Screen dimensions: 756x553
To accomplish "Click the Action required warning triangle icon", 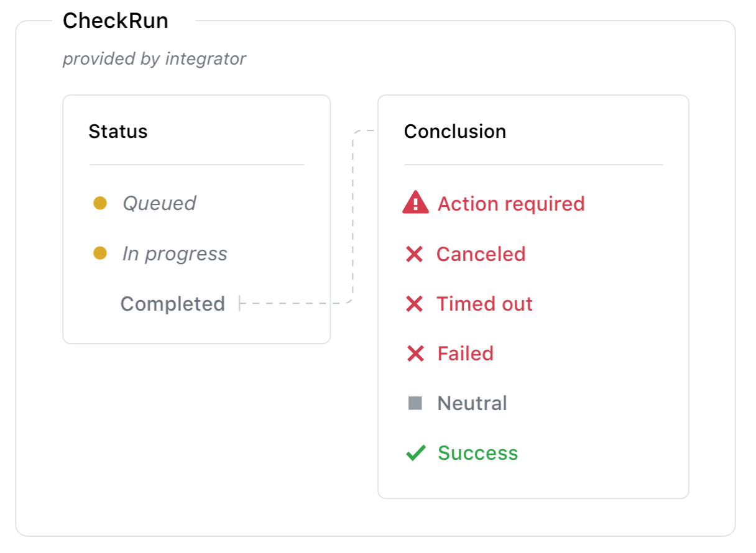I will pos(415,203).
